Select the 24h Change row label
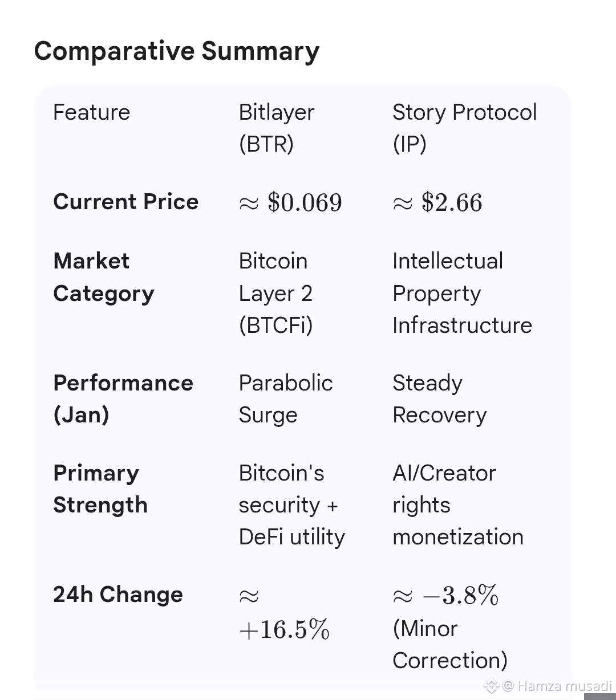The width and height of the screenshot is (616, 700). 118,595
